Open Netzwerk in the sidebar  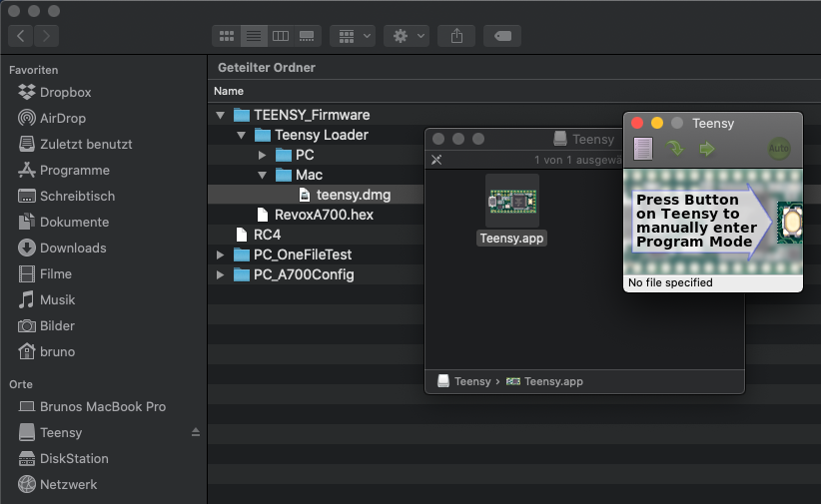[x=58, y=484]
